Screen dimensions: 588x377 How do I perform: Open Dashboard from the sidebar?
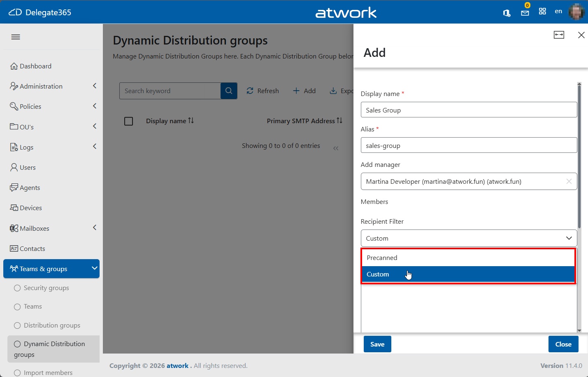click(x=31, y=66)
